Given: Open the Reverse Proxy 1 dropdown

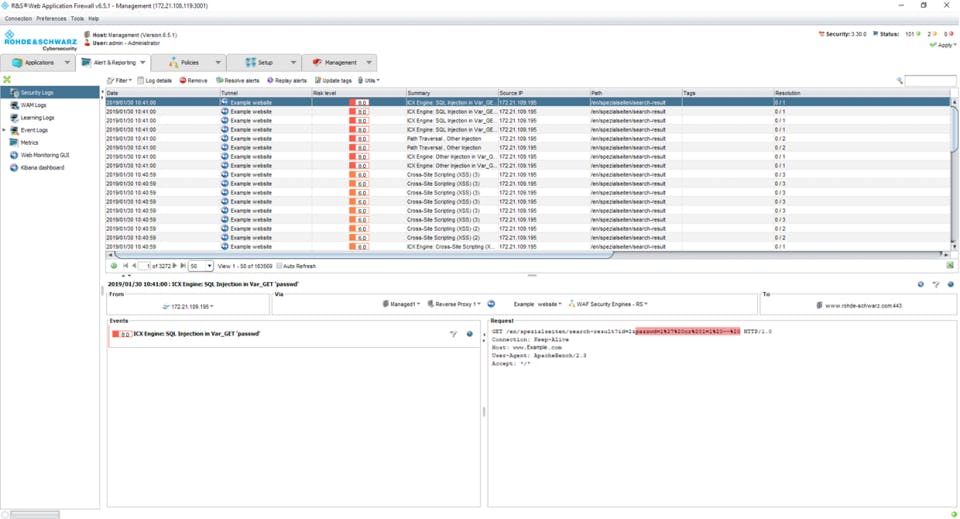Looking at the screenshot, I should [454, 304].
